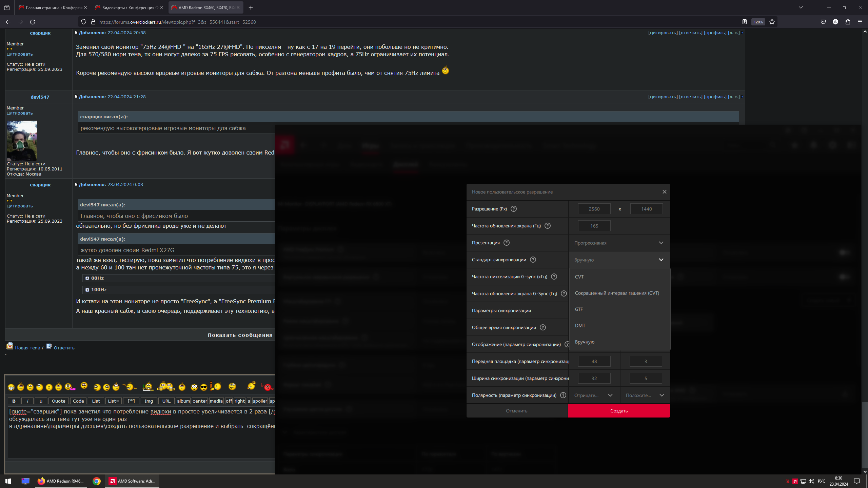Click help icon beside Презентация label

tap(507, 243)
